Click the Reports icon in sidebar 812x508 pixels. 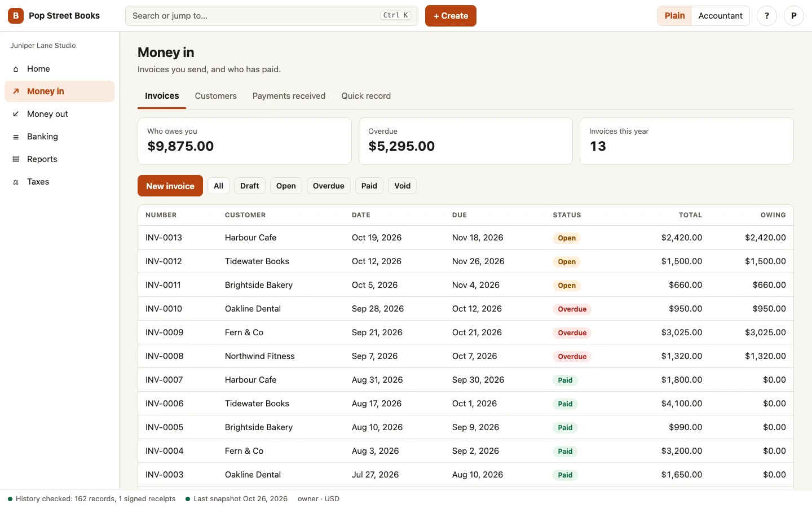(16, 159)
